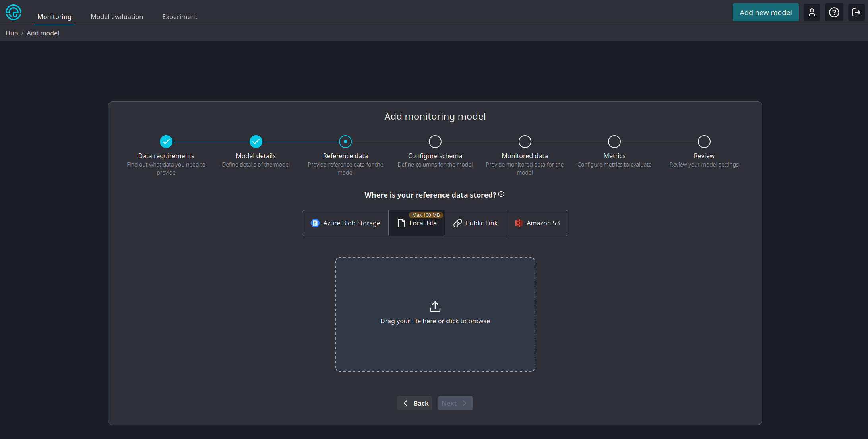Viewport: 868px width, 439px height.
Task: Click the info icon beside reference data question
Action: [x=501, y=194]
